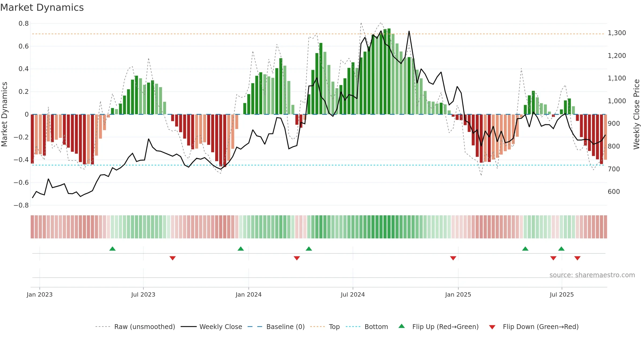644x362 pixels.
Task: Toggle the Weekly Close legend entry
Action: point(211,327)
